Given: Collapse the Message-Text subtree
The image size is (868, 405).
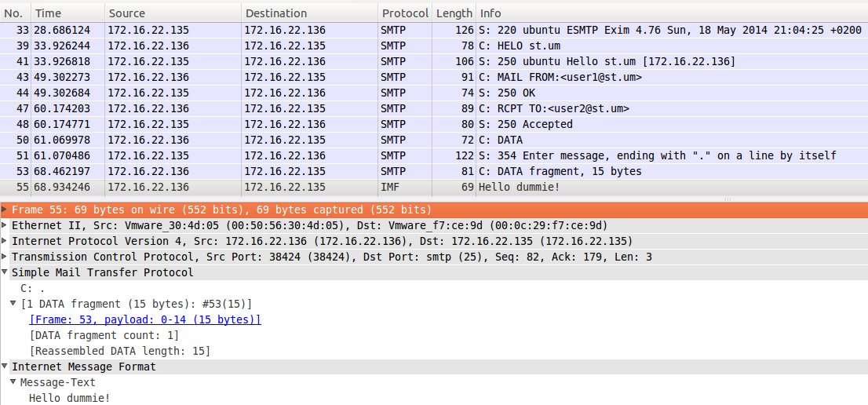Looking at the screenshot, I should [x=13, y=382].
